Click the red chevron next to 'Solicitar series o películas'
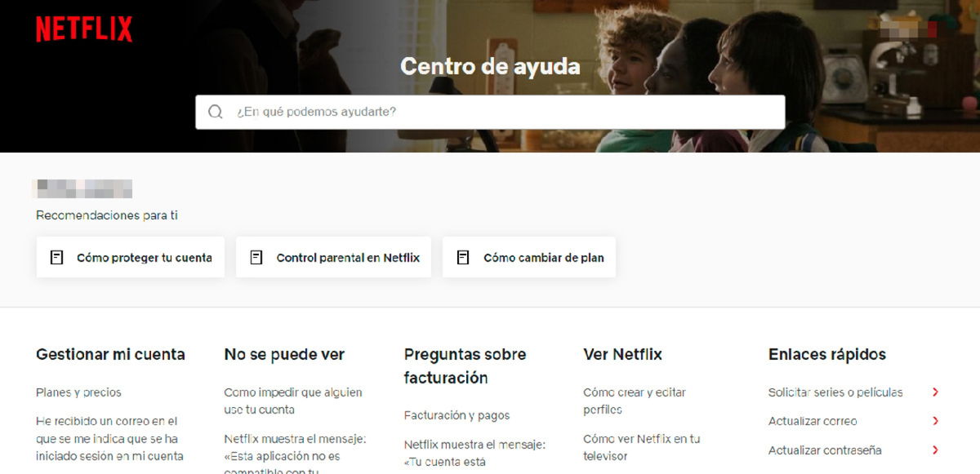 936,392
